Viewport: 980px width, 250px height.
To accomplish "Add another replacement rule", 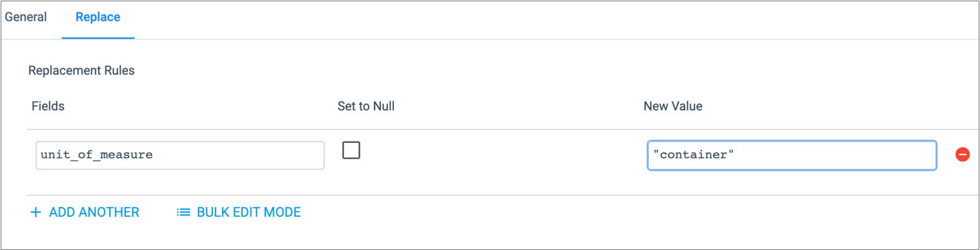I will (x=85, y=212).
